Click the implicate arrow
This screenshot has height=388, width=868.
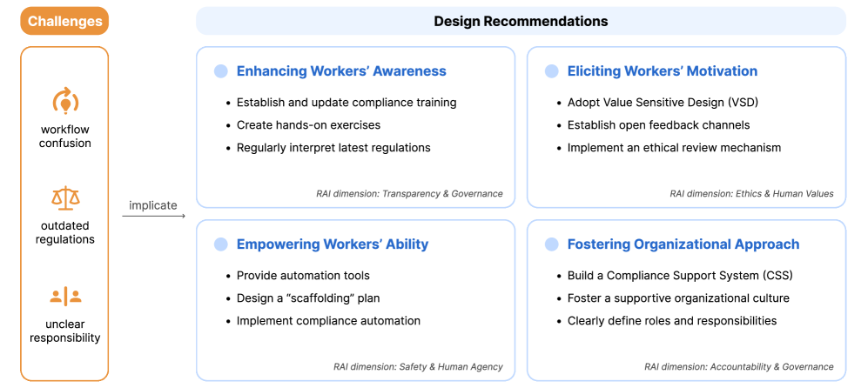coord(153,216)
